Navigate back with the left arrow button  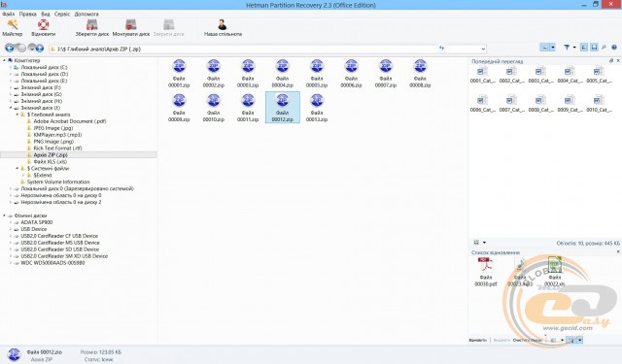[x=9, y=49]
